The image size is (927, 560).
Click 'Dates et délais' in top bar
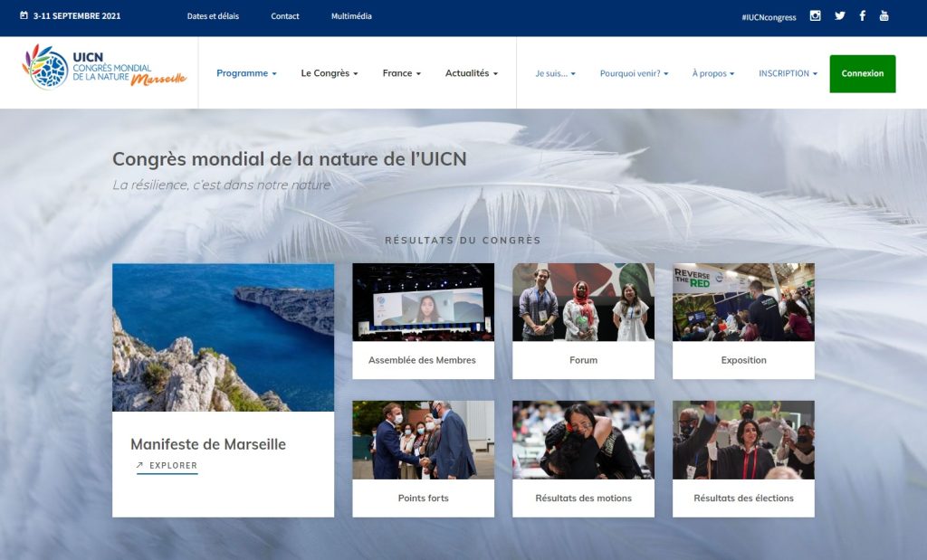click(212, 15)
